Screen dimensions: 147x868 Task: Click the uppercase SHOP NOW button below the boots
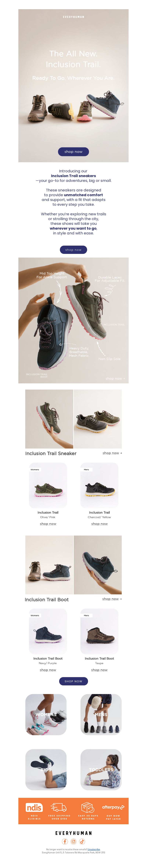pos(73,681)
